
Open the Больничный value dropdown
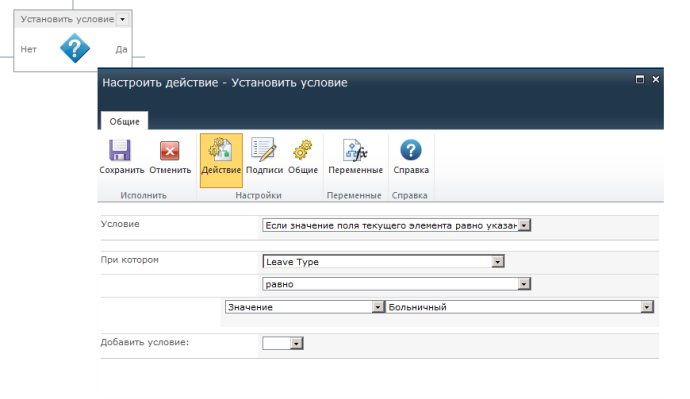519,307
